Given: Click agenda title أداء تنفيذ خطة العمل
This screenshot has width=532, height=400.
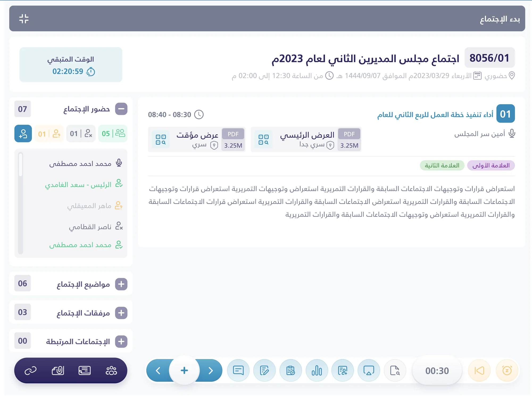Looking at the screenshot, I should (435, 115).
